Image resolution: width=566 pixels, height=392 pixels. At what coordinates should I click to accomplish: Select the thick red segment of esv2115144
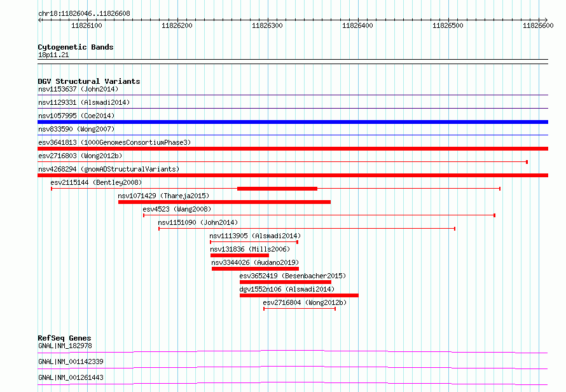pyautogui.click(x=277, y=189)
